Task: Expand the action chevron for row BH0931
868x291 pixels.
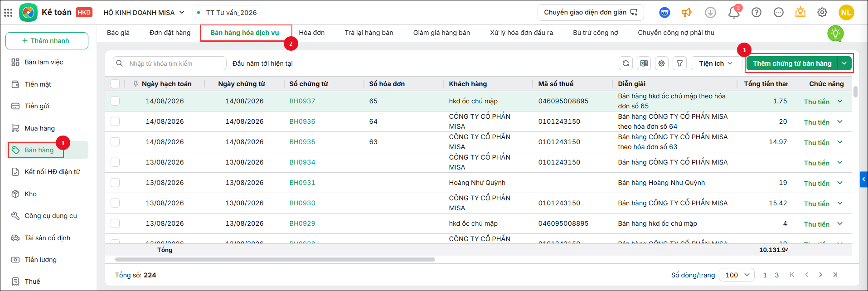Action: tap(840, 183)
